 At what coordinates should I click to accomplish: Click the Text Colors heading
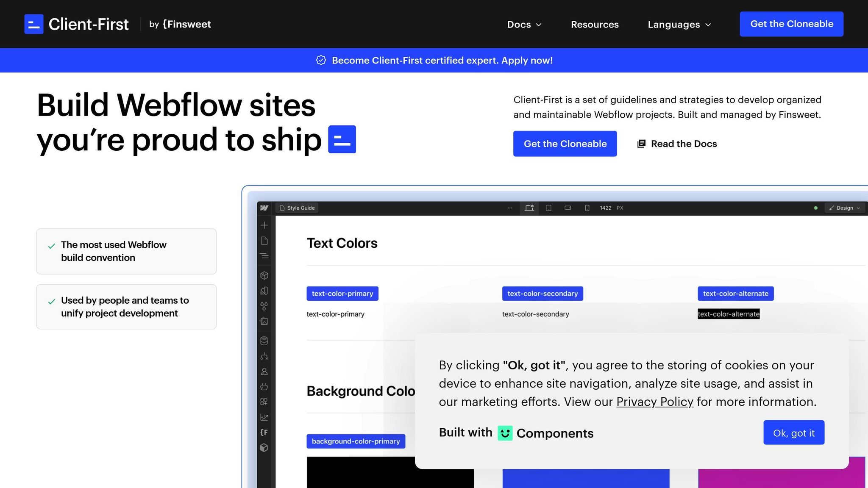342,243
